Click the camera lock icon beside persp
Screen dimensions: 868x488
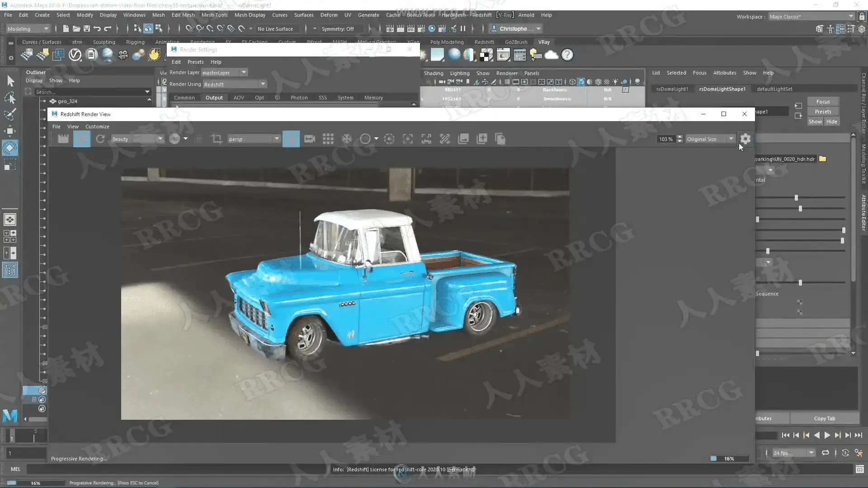click(x=310, y=139)
